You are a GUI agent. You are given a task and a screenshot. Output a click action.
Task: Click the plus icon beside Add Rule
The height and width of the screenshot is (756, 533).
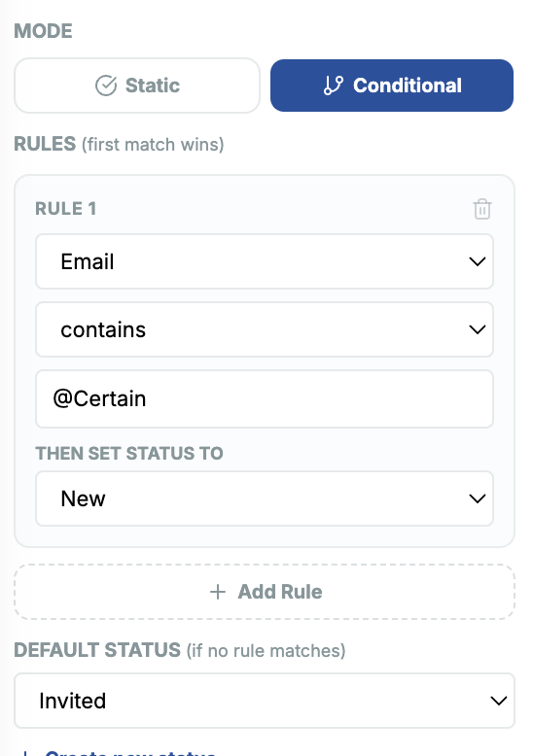point(218,592)
